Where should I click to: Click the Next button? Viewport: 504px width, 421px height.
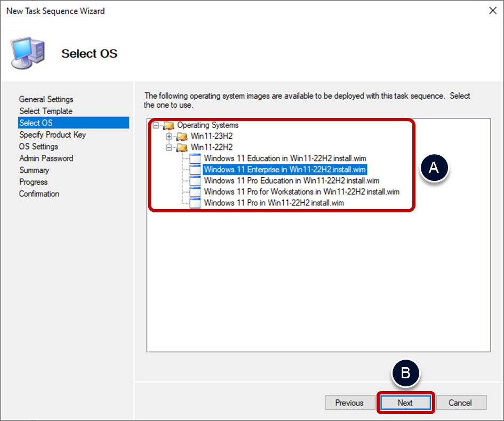(405, 403)
